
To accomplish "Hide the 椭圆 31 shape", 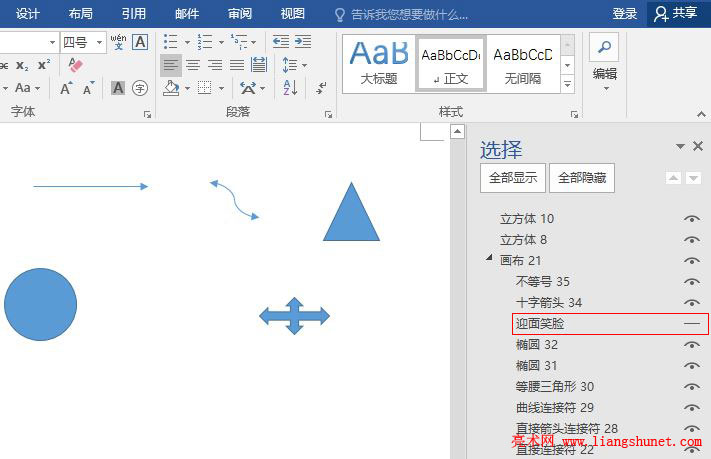I will [x=692, y=366].
